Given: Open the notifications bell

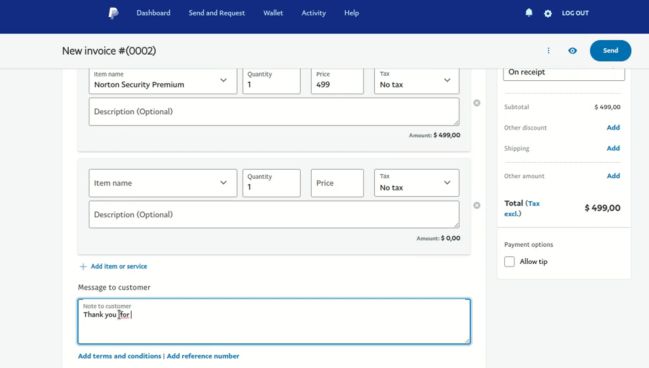Looking at the screenshot, I should coord(529,13).
